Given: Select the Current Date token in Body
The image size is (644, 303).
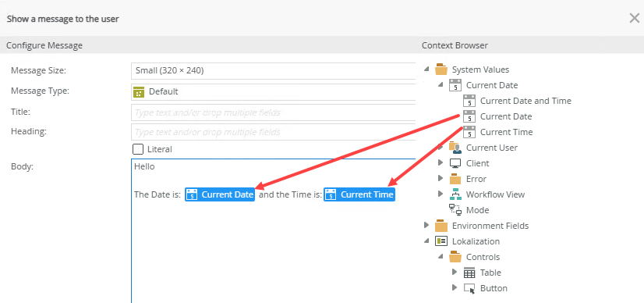Looking at the screenshot, I should click(220, 194).
